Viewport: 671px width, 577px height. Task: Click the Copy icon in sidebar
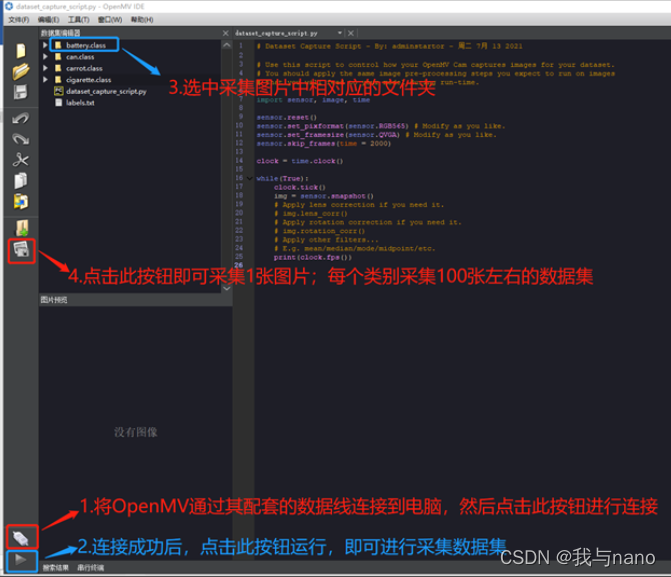(21, 181)
